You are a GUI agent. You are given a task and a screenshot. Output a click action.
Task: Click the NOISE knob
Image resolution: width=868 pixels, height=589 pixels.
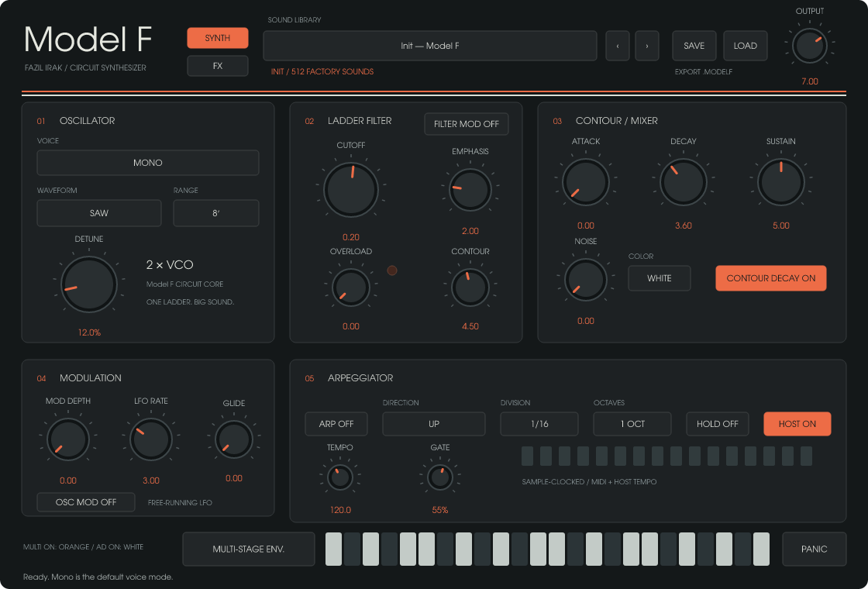pyautogui.click(x=586, y=280)
